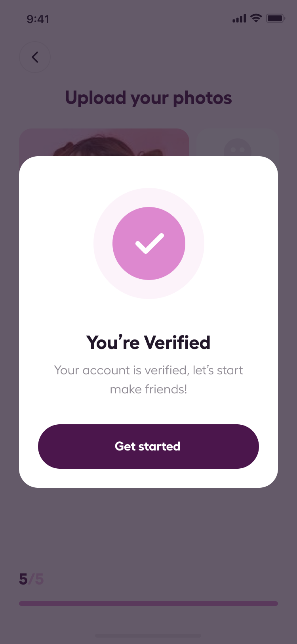Click the "You're Verified" heading

148,343
